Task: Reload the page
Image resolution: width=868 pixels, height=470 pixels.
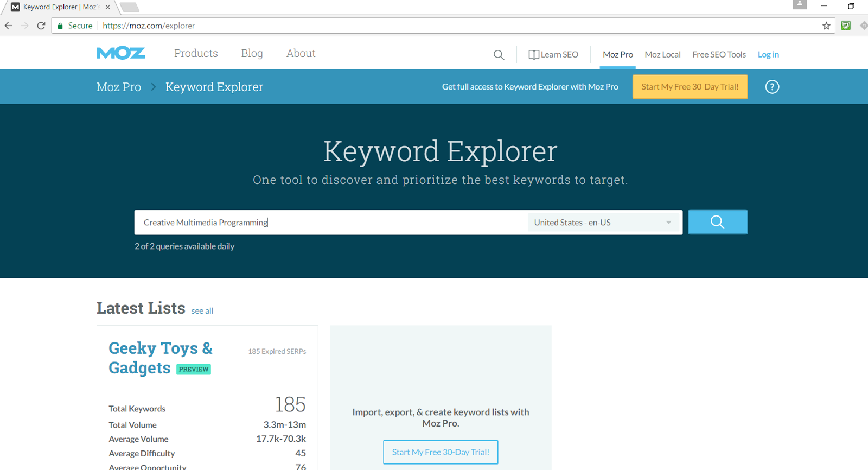Action: click(41, 26)
